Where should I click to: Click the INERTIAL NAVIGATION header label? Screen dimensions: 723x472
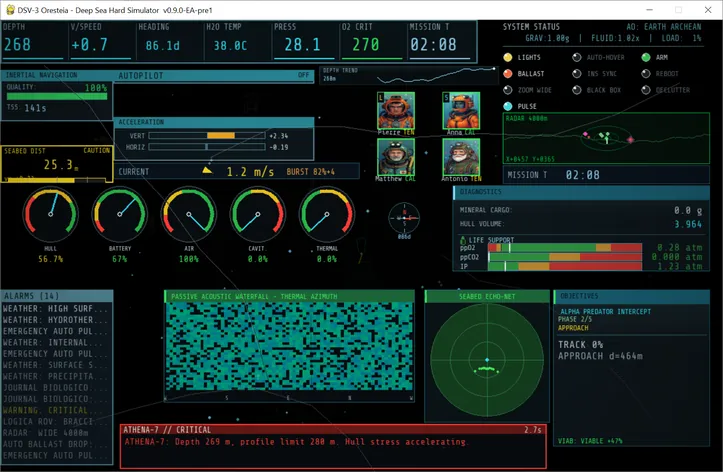(x=42, y=75)
